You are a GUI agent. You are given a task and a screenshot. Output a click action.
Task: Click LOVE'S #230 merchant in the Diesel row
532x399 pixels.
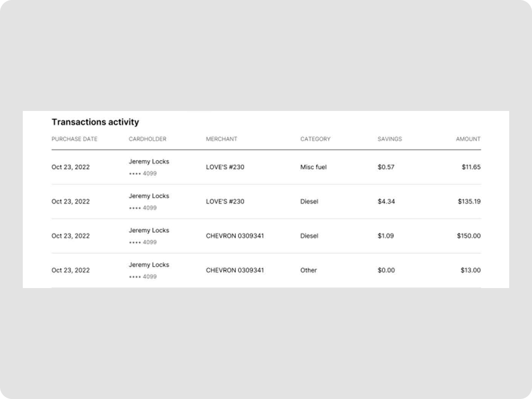(225, 201)
